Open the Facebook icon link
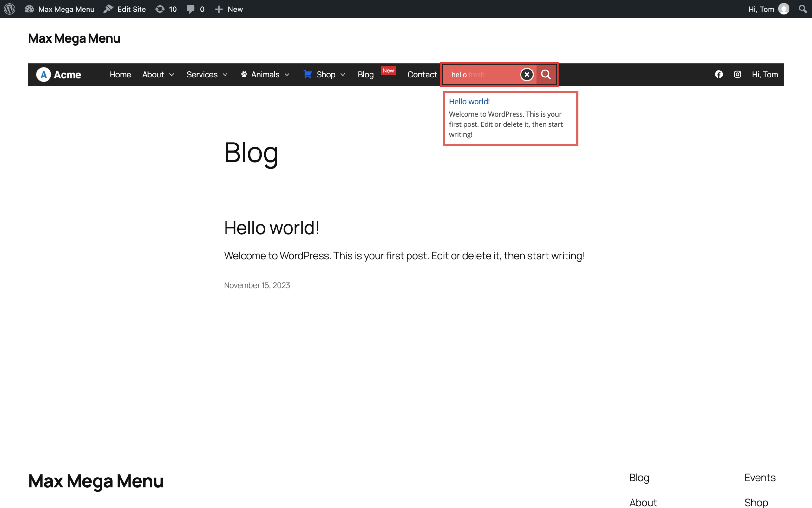The image size is (812, 508). pyautogui.click(x=719, y=75)
